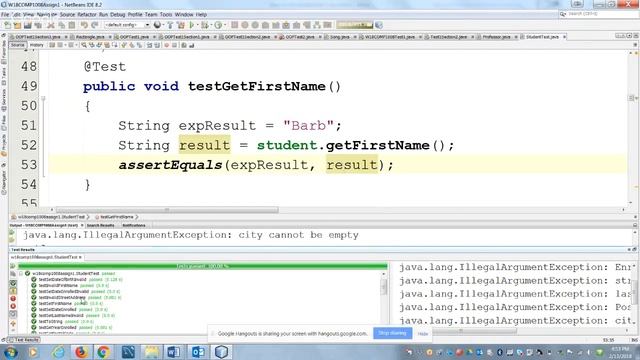Click assertEquals on line 53
The height and width of the screenshot is (360, 640).
click(170, 165)
